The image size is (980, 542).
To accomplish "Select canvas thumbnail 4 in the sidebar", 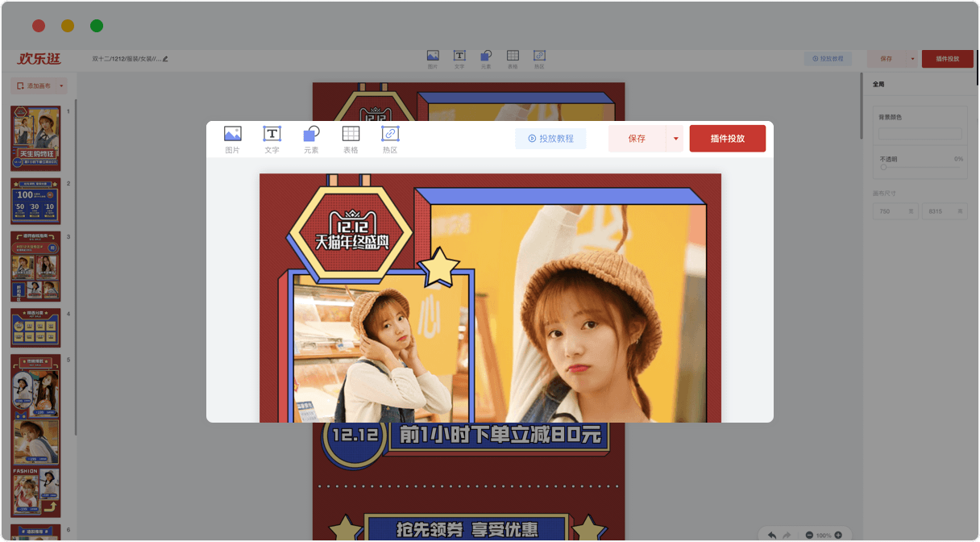I will [x=35, y=327].
